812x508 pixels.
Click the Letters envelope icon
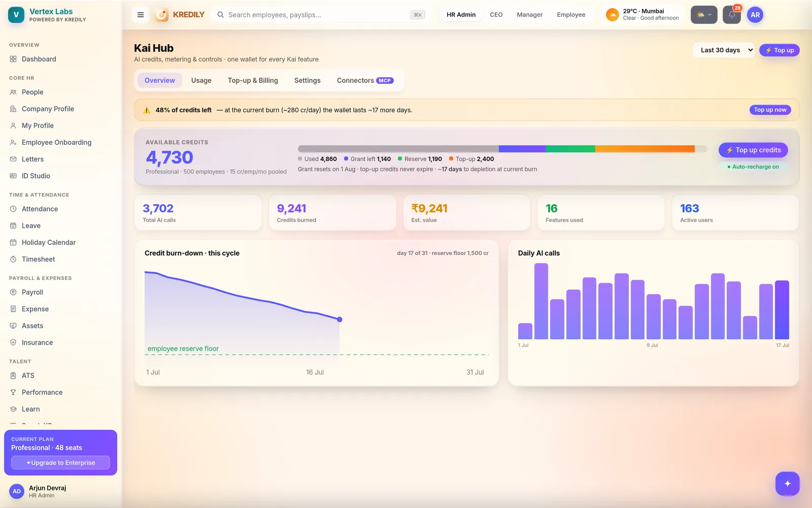[x=13, y=159]
